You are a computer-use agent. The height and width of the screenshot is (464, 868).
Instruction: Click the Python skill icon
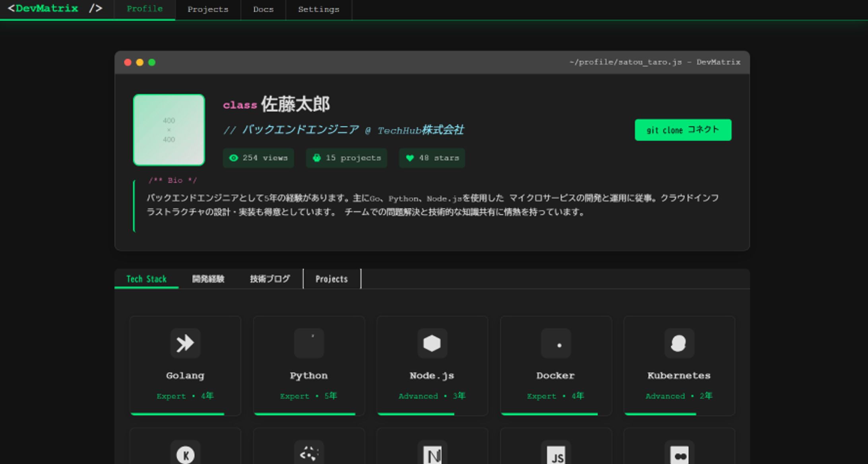309,343
